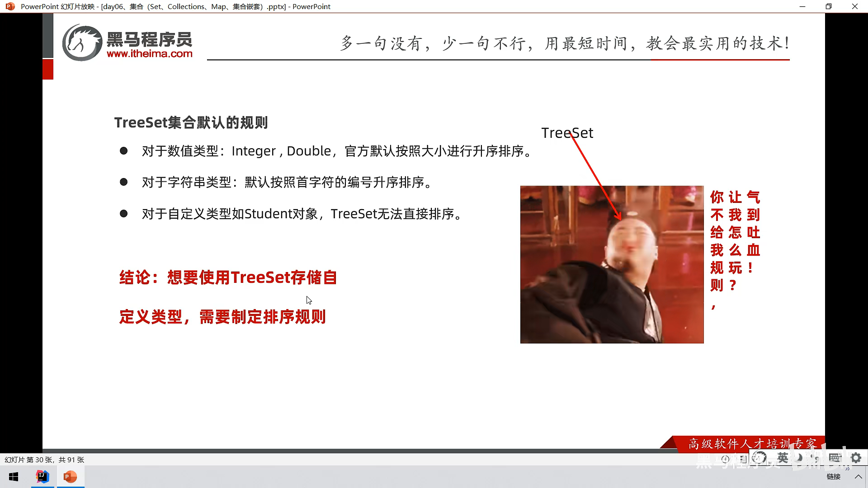The image size is (868, 488).
Task: Click the PowerPoint taskbar icon
Action: (x=70, y=477)
